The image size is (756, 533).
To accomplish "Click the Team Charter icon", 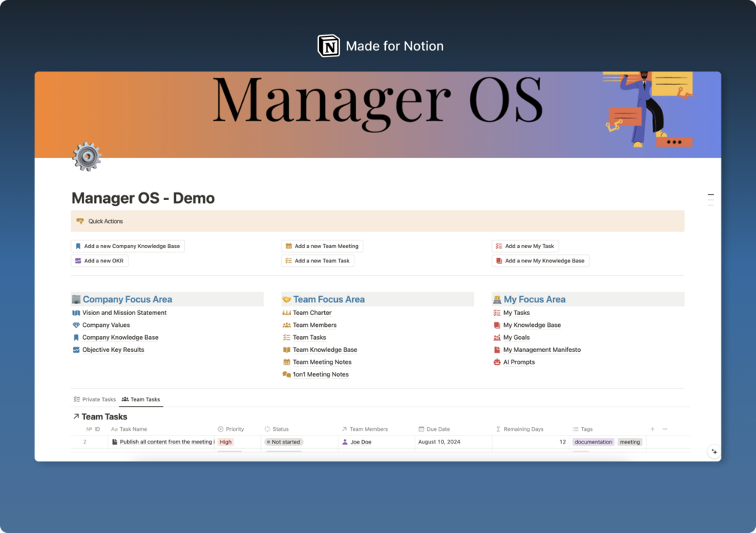I will tap(287, 313).
